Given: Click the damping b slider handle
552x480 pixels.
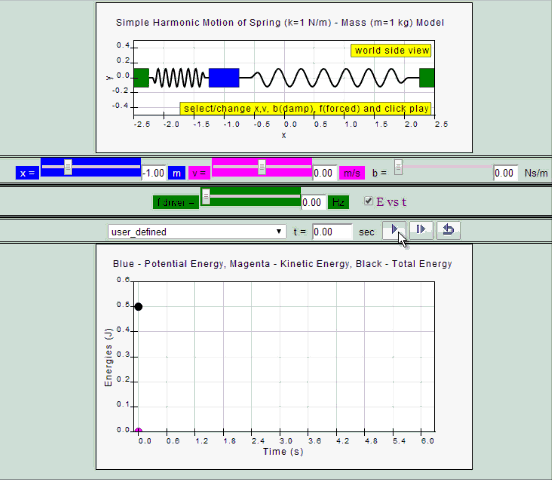Looking at the screenshot, I should (398, 167).
